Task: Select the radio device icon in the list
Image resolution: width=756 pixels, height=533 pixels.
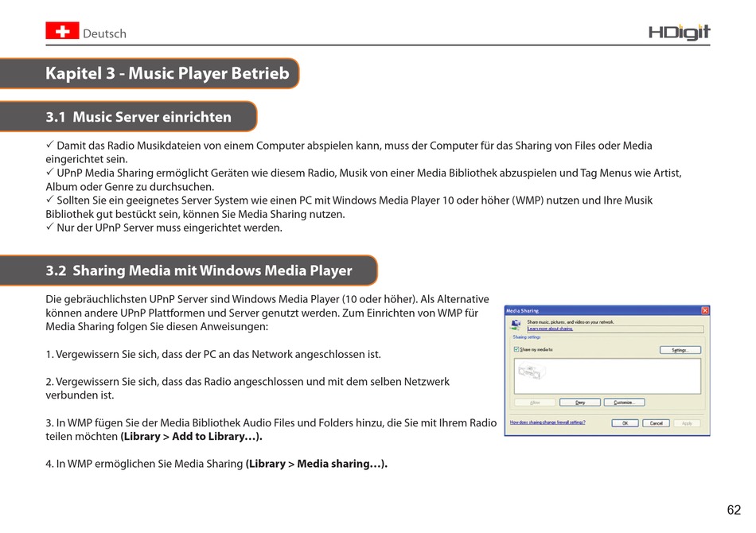Action: click(x=532, y=372)
